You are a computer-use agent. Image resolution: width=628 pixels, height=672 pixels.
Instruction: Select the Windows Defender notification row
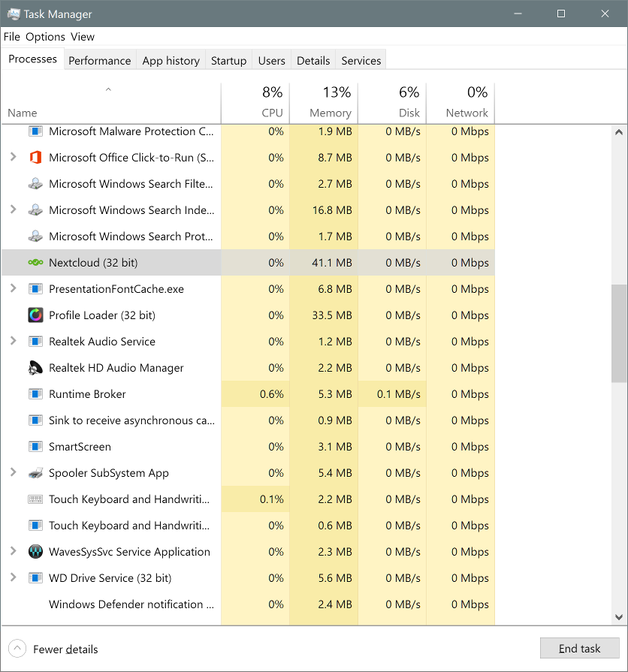tap(248, 604)
